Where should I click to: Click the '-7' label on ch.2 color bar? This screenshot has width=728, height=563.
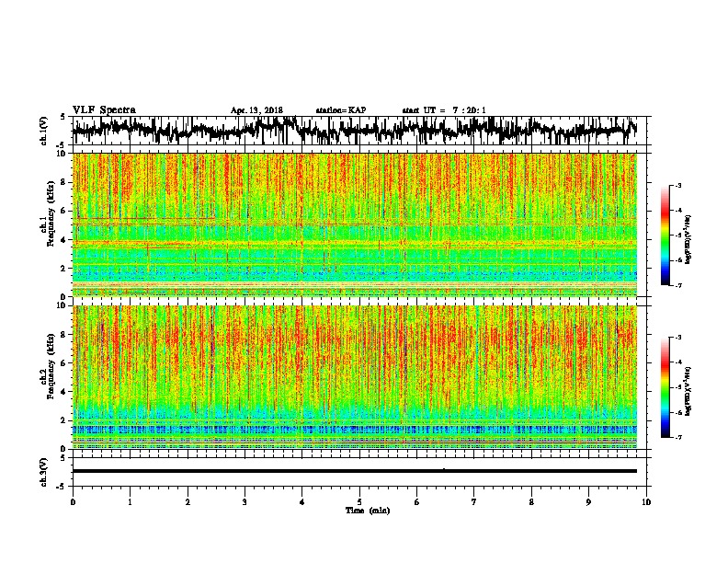(x=677, y=437)
